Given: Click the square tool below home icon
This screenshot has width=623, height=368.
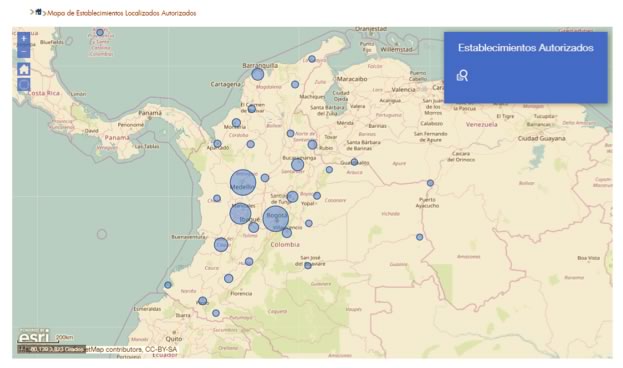Looking at the screenshot, I should click(x=24, y=84).
